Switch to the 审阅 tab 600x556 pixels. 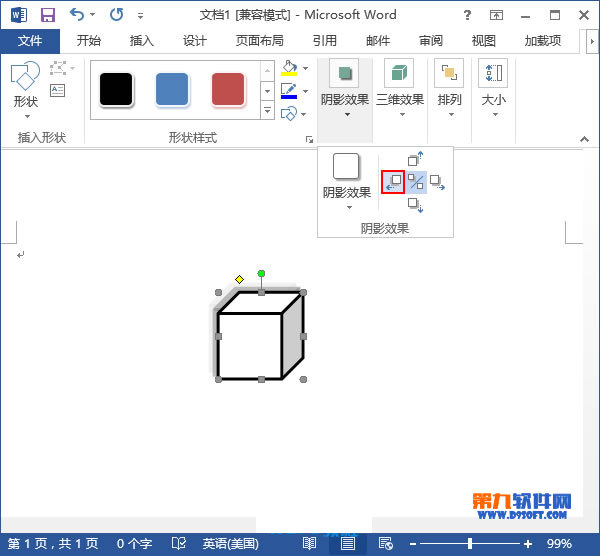(431, 41)
